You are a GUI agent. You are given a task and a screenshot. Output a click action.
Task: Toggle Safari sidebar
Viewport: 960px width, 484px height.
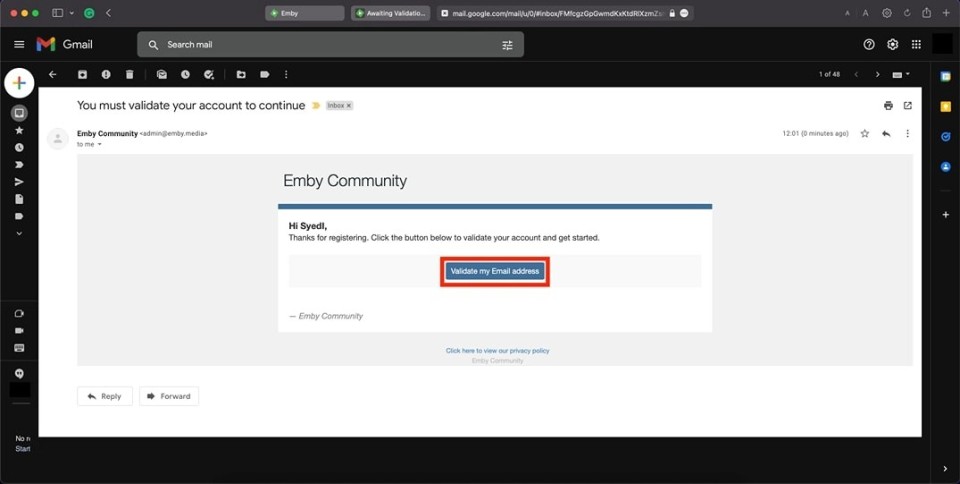58,13
